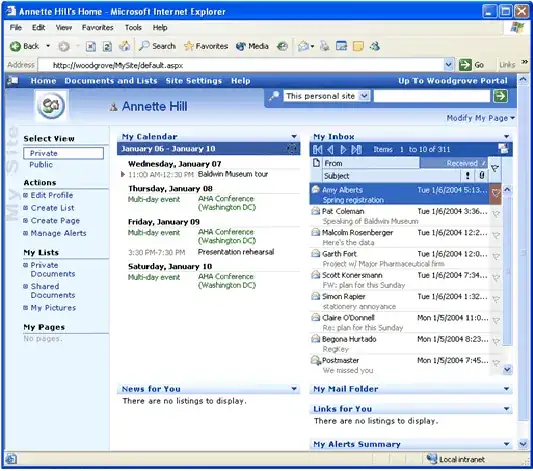Click green search go arrow button

tap(500, 96)
